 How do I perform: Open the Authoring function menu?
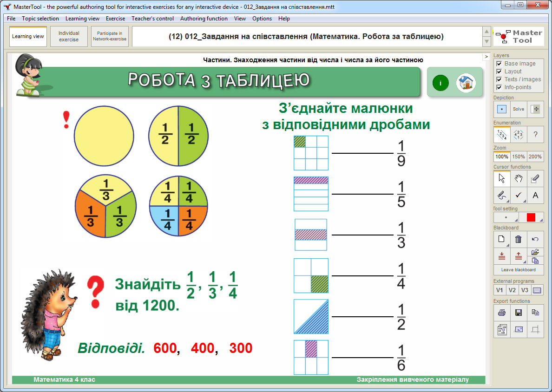(x=204, y=19)
